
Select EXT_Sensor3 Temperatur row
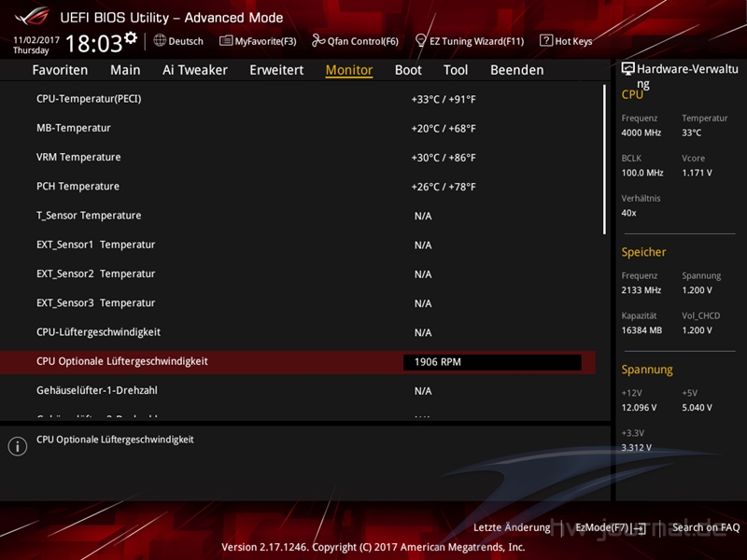[x=298, y=302]
